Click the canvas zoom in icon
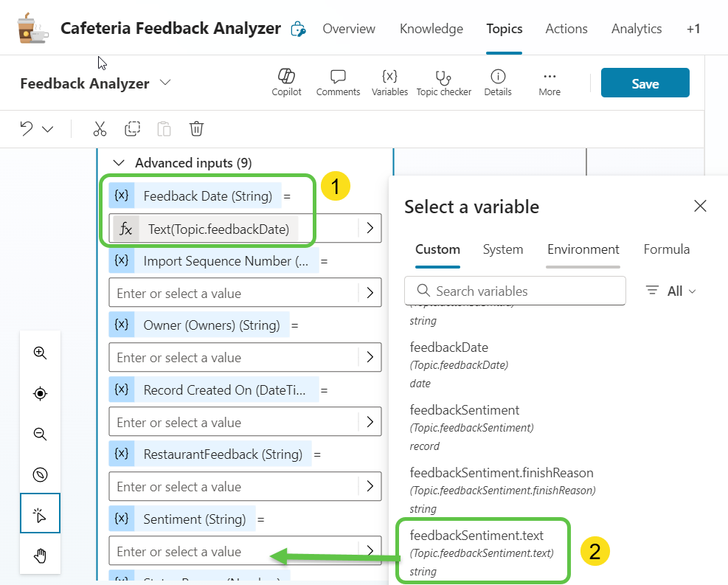The image size is (728, 585). coord(41,353)
